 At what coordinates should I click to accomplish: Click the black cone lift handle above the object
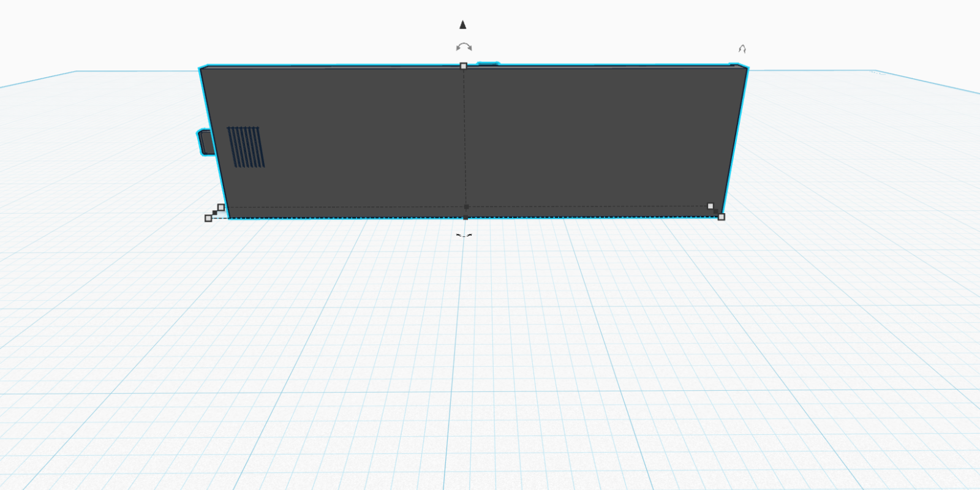click(x=463, y=24)
